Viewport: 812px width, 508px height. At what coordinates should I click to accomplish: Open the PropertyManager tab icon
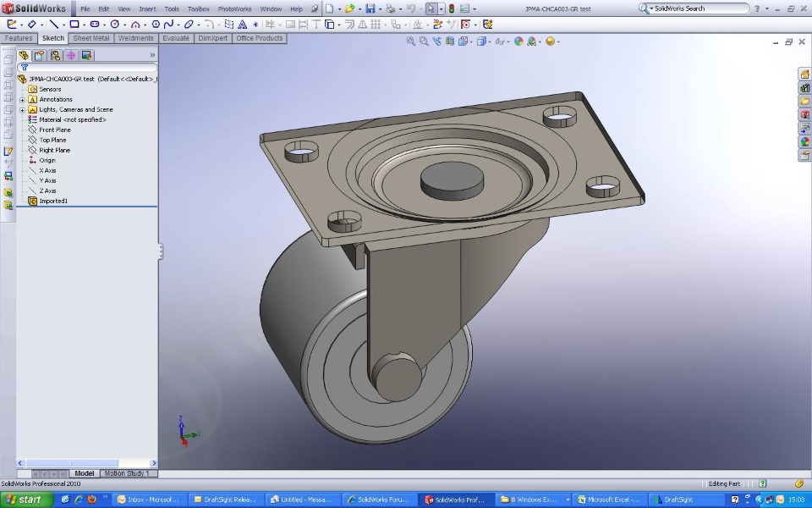[39, 55]
